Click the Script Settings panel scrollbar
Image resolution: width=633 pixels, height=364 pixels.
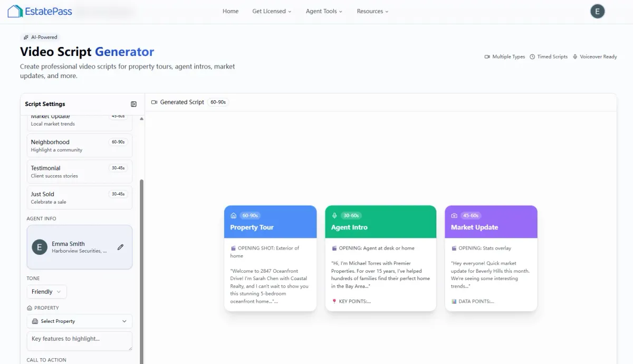141,264
